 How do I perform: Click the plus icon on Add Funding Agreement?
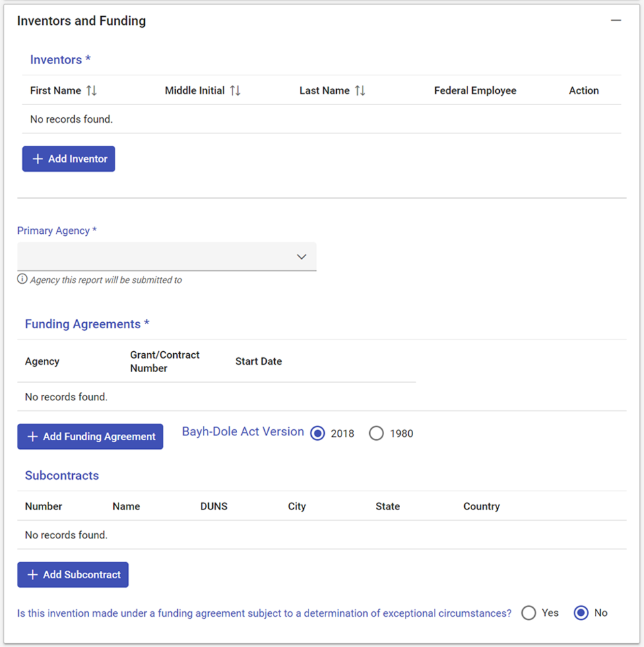[x=32, y=436]
